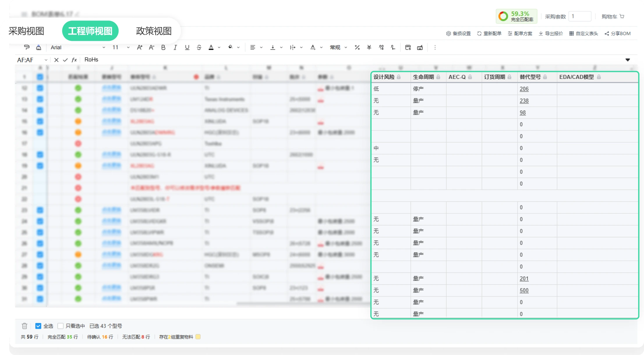Toggle the 全选 checkbox
The image size is (644, 355).
tap(38, 326)
